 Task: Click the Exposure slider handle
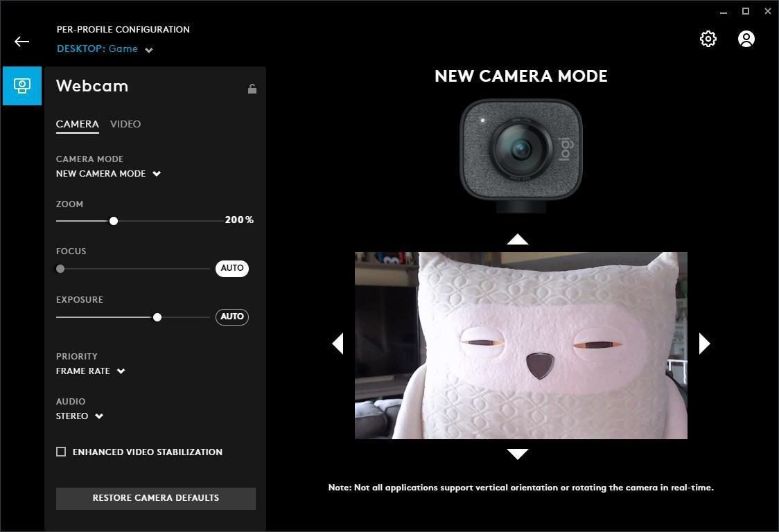(x=157, y=317)
